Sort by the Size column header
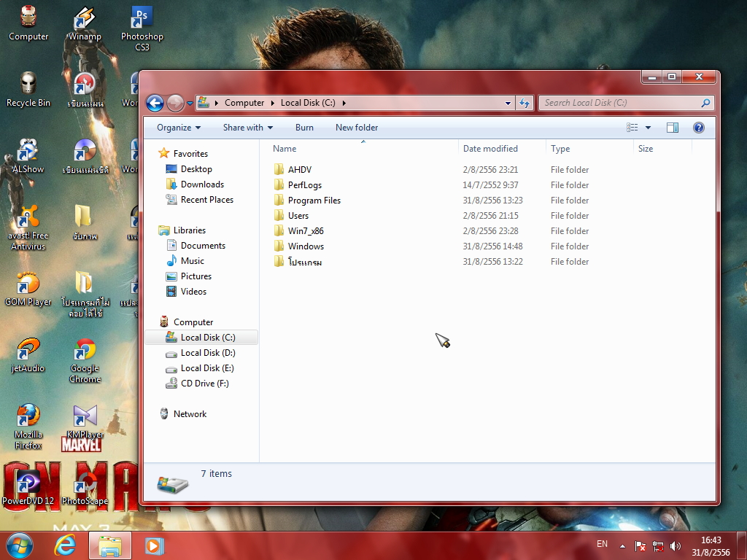Screen dimensions: 747x560 pyautogui.click(x=662, y=149)
